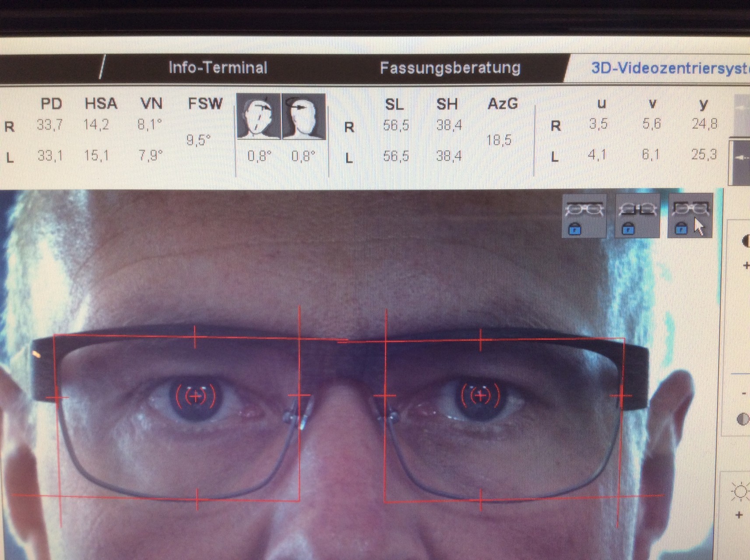
Task: Click the VN column header
Action: pos(151,104)
